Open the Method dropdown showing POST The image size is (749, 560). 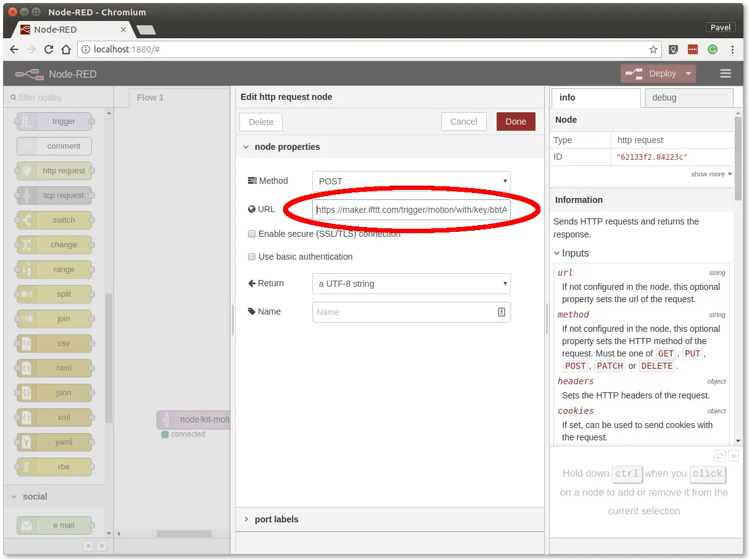pos(412,181)
